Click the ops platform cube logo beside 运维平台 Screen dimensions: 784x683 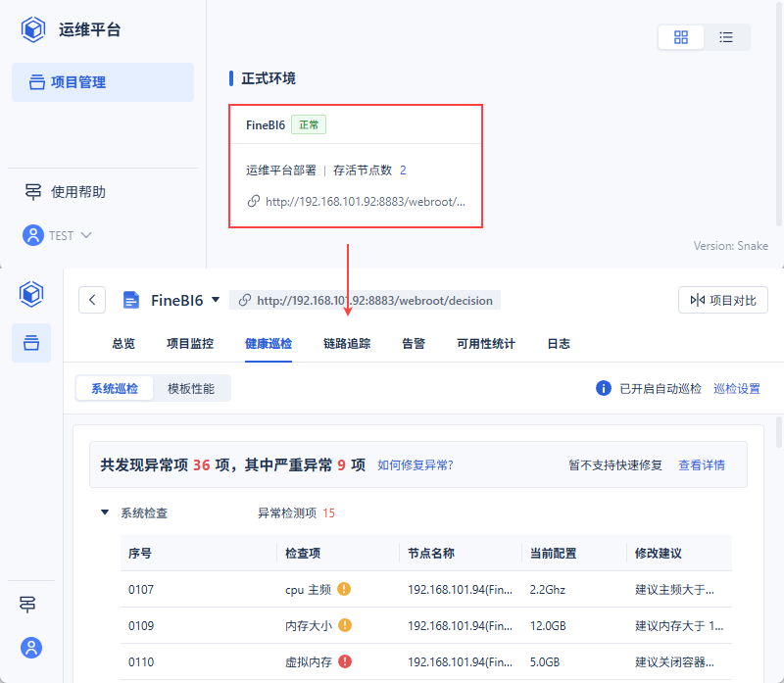[x=33, y=29]
